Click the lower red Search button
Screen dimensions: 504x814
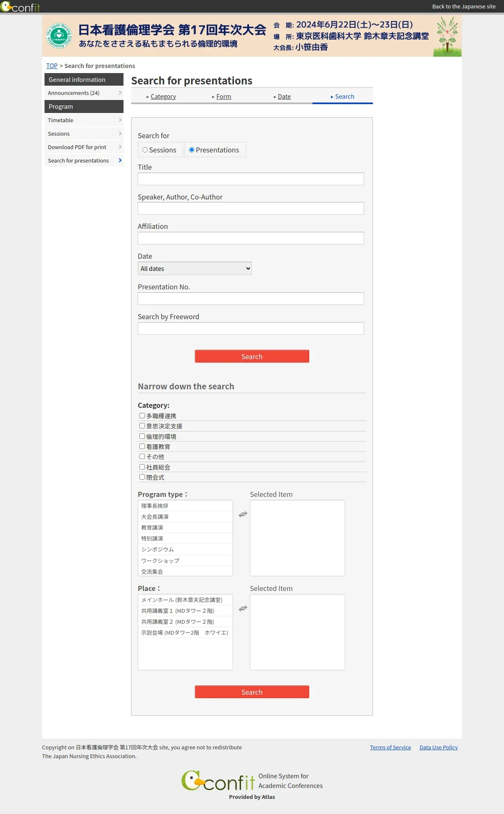[252, 692]
